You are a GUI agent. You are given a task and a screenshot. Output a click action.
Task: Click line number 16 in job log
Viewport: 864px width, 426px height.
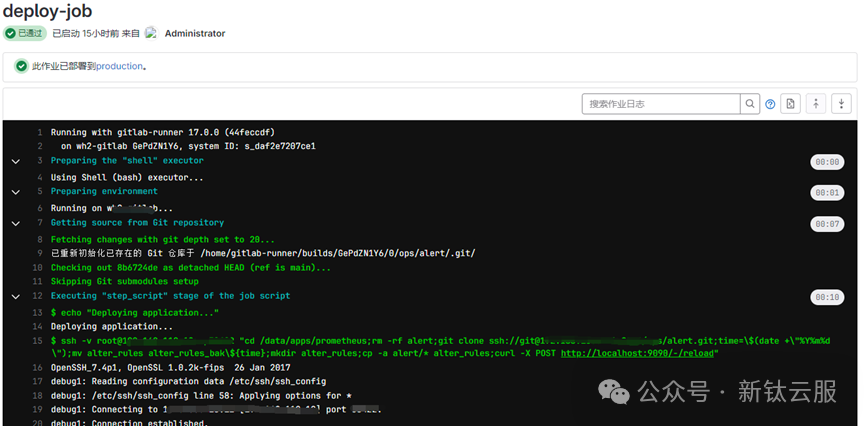(37, 368)
